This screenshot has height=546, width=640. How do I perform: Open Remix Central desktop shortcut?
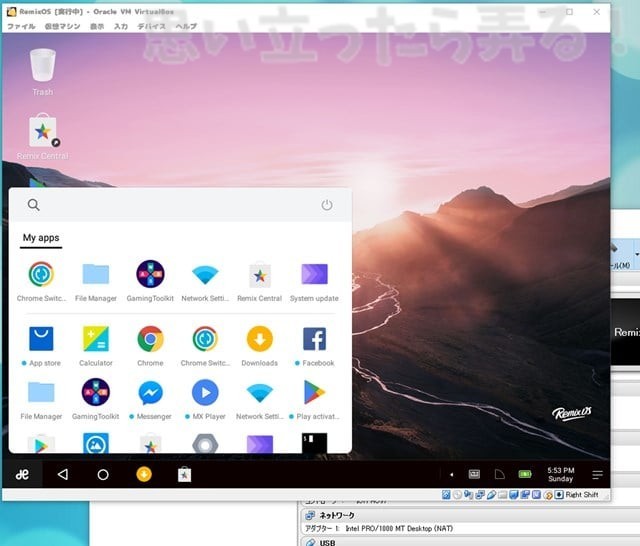click(x=42, y=137)
